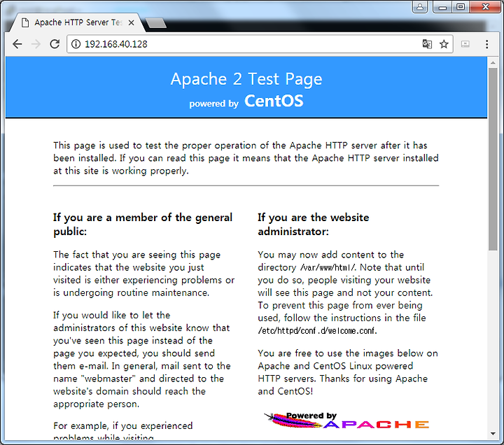The height and width of the screenshot is (445, 504).
Task: Click the scrollbar up arrow
Action: (x=493, y=63)
